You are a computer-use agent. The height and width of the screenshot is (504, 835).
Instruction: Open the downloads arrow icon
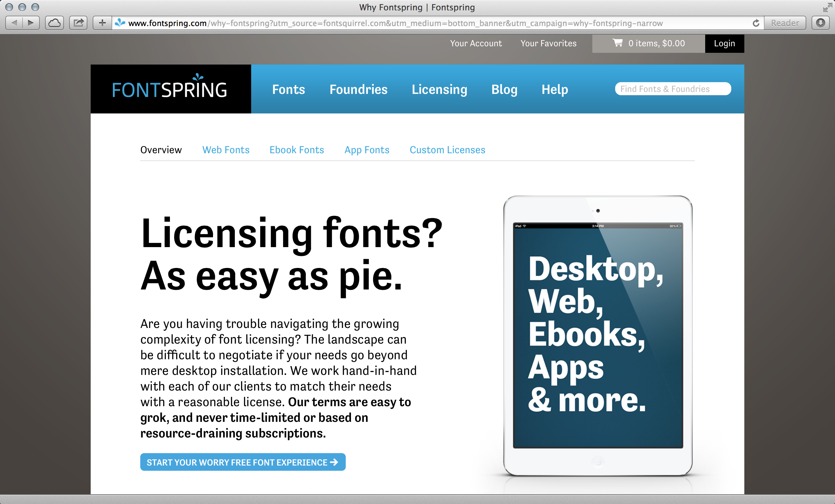click(x=820, y=23)
